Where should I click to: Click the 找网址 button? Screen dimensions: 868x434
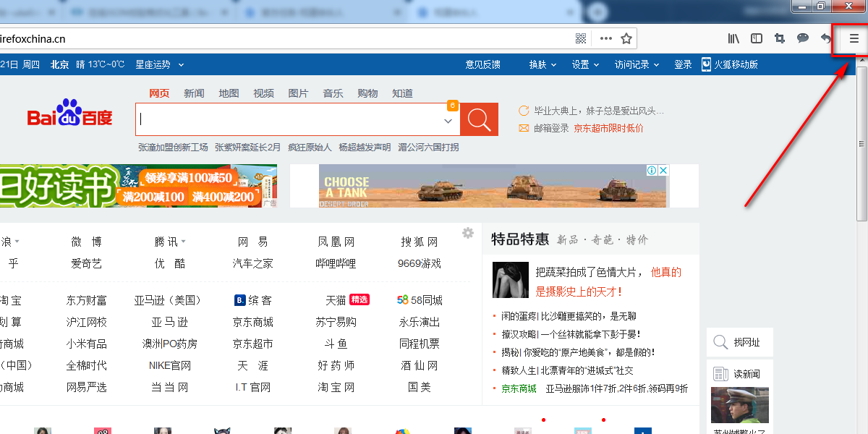point(740,342)
